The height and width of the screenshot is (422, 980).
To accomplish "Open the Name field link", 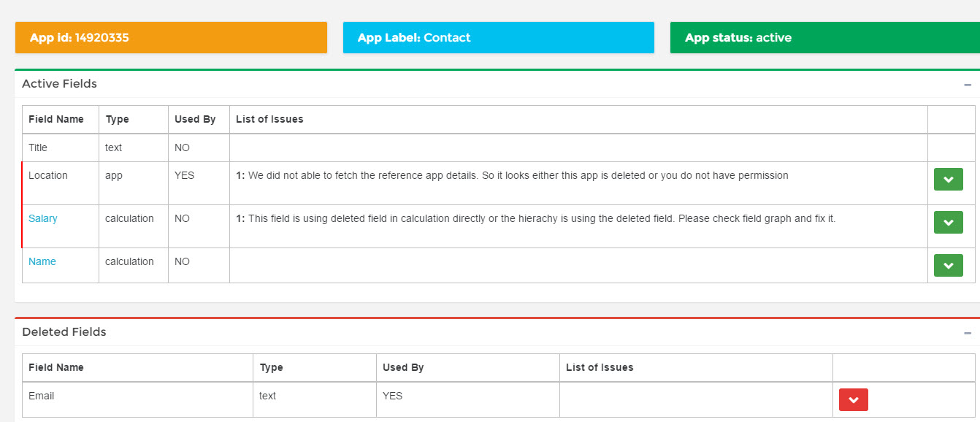I will pos(42,261).
